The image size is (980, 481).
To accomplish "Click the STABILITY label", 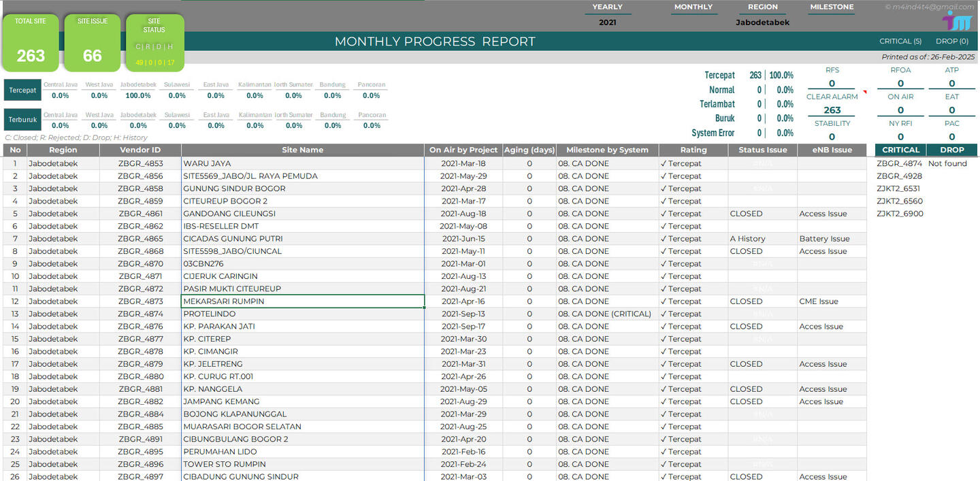I will pos(832,123).
